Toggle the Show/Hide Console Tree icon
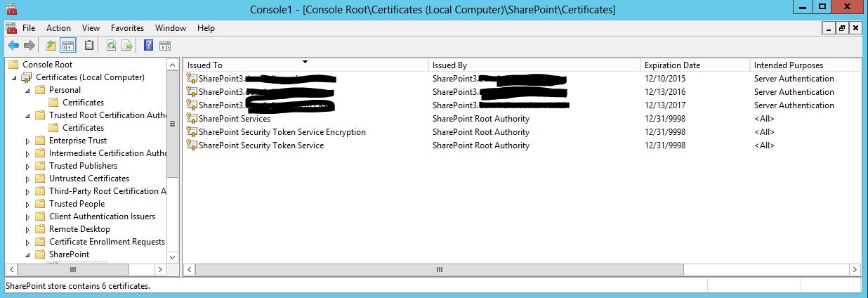 [68, 46]
